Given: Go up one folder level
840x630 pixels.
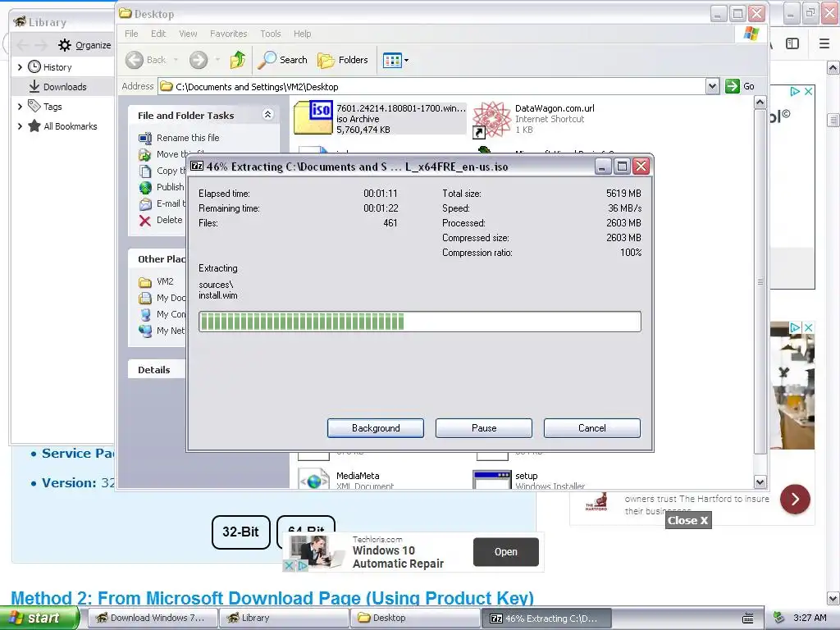Looking at the screenshot, I should pyautogui.click(x=238, y=60).
